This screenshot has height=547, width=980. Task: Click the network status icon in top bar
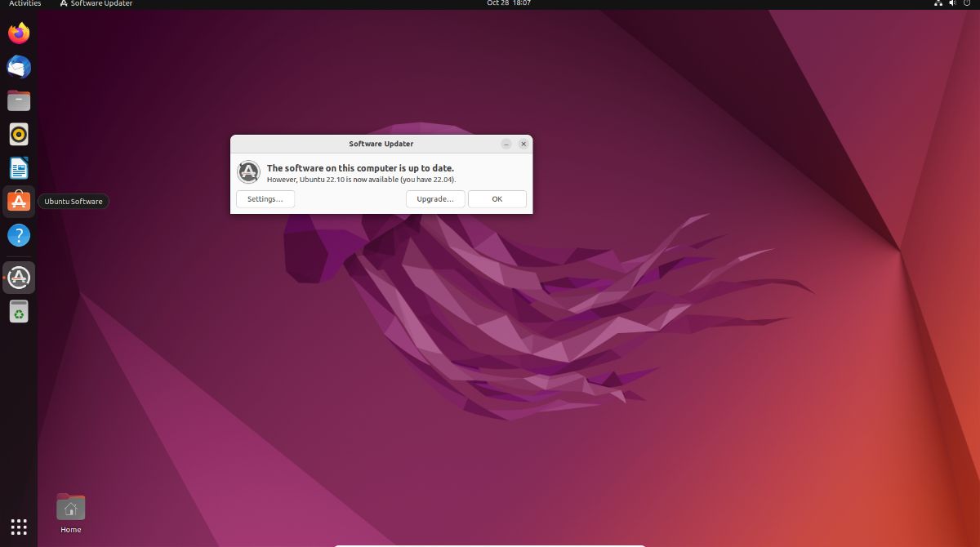pyautogui.click(x=937, y=3)
